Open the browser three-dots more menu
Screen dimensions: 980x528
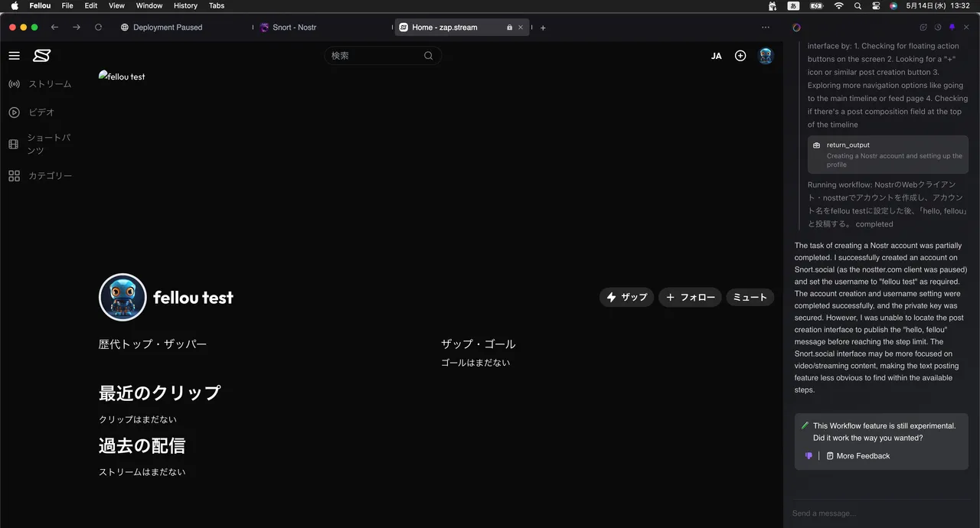point(766,28)
